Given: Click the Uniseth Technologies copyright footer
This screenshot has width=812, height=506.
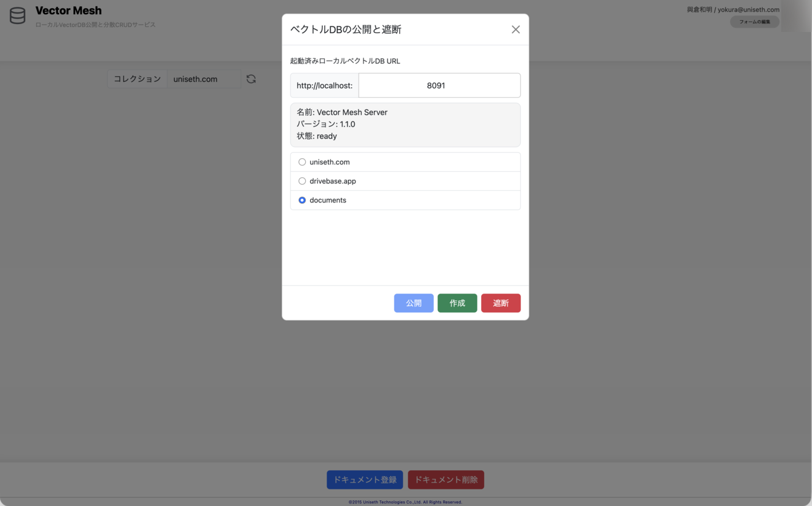Looking at the screenshot, I should [405, 502].
